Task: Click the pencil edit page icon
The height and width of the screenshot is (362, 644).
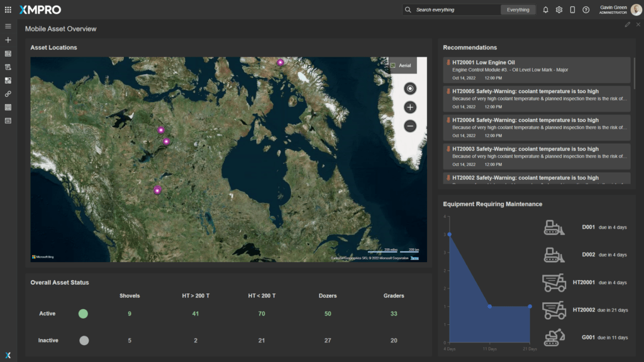Action: point(627,25)
